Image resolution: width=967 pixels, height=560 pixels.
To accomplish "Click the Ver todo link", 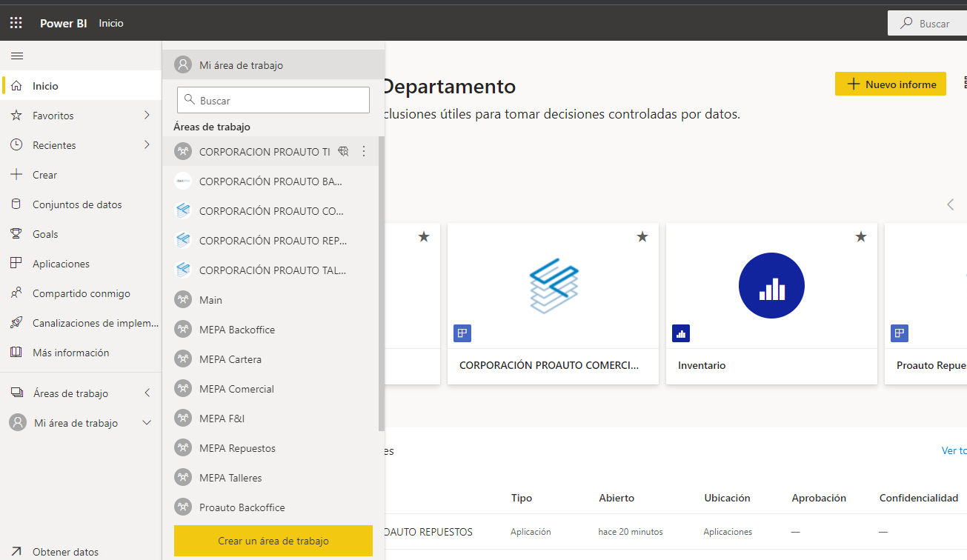I will click(954, 450).
